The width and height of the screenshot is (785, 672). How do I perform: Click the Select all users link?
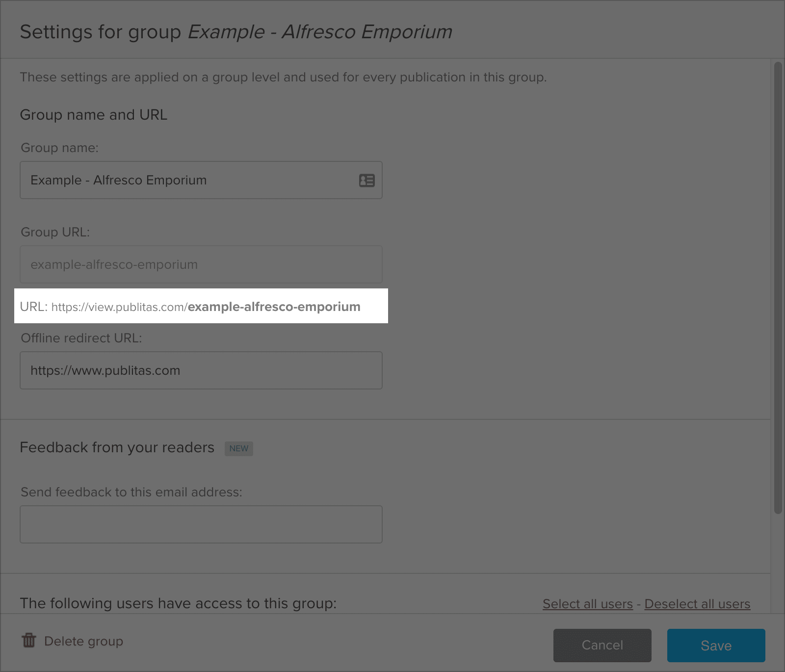[x=587, y=604]
